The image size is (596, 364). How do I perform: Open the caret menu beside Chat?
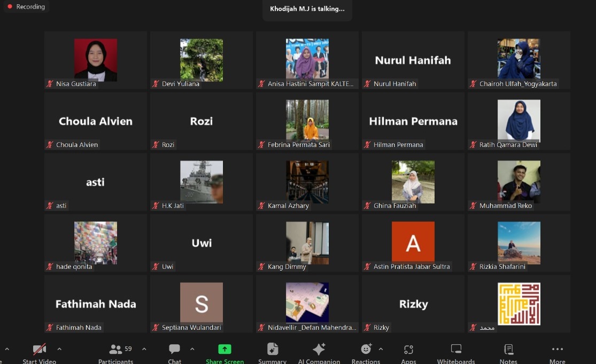[192, 349]
